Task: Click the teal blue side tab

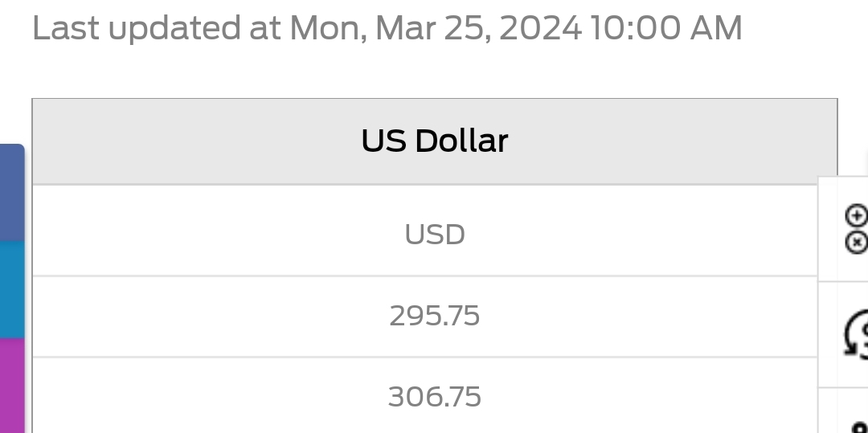Action: 12,290
